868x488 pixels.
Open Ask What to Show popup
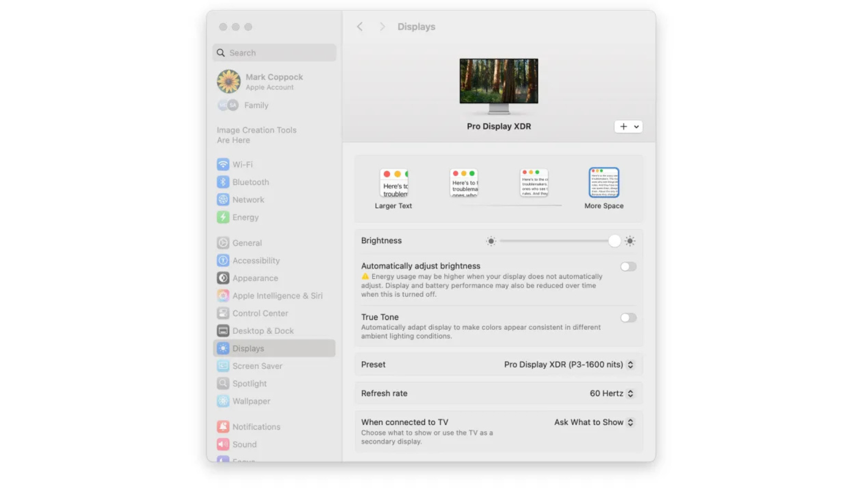tap(630, 422)
